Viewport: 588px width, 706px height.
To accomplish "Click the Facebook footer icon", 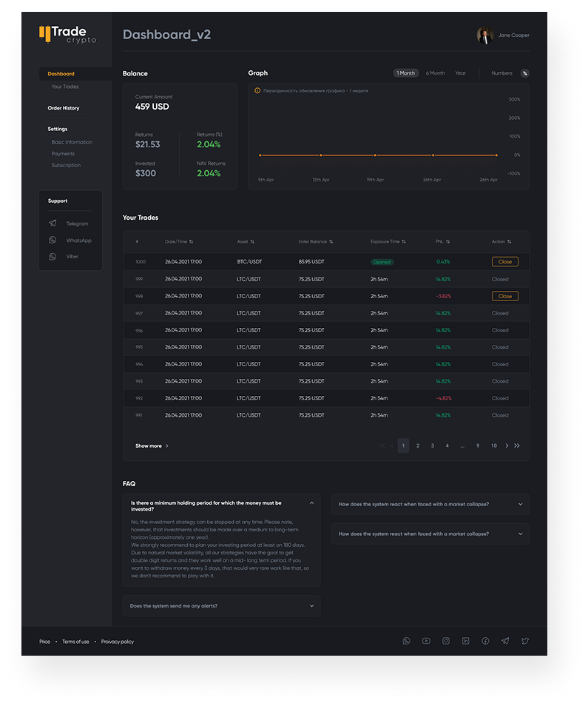I will point(485,641).
